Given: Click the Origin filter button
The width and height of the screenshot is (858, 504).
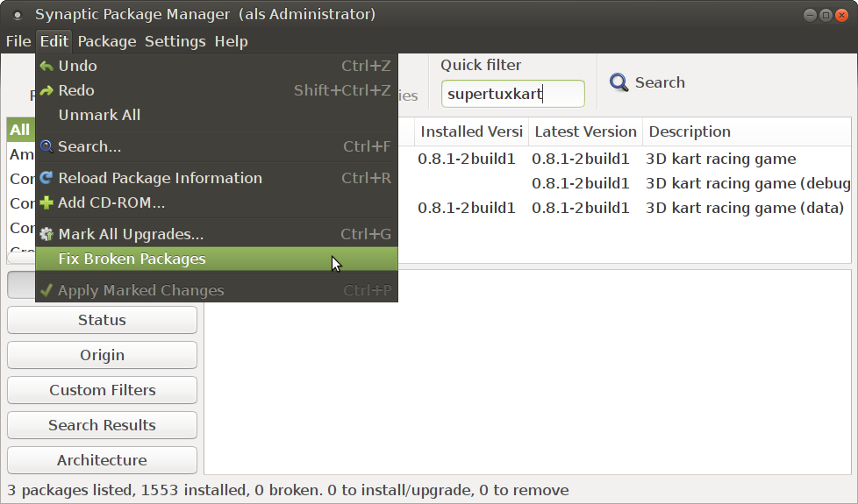Looking at the screenshot, I should [x=102, y=355].
